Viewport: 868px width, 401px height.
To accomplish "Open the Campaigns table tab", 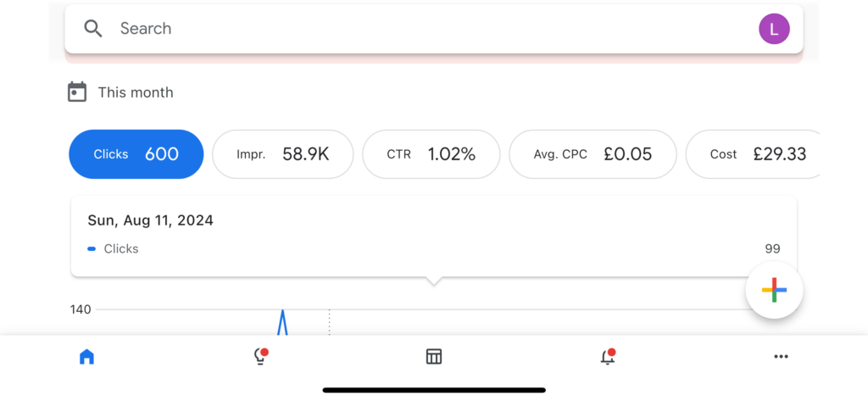I will point(434,357).
